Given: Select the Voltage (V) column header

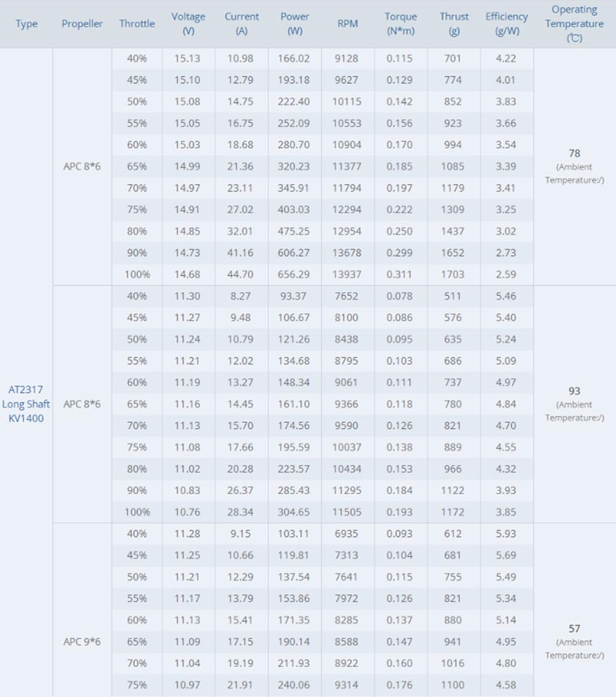Looking at the screenshot, I should (189, 24).
